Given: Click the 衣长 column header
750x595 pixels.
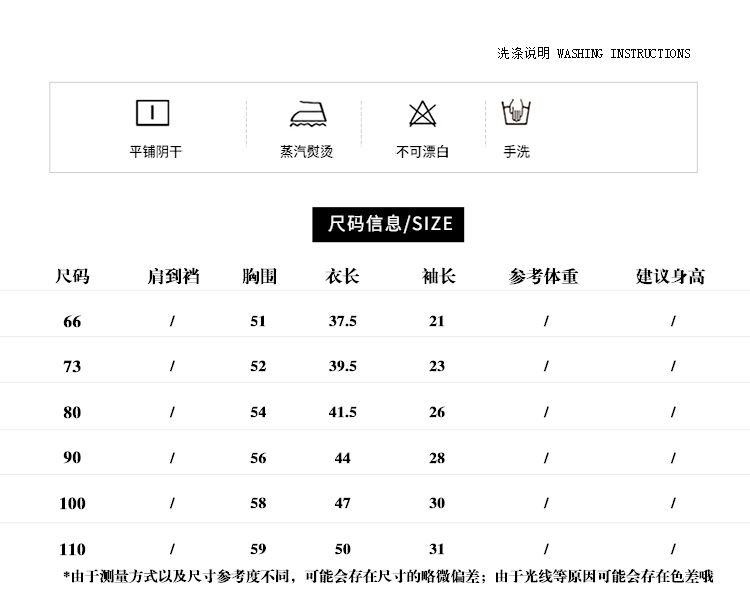Looking at the screenshot, I should (x=342, y=276).
